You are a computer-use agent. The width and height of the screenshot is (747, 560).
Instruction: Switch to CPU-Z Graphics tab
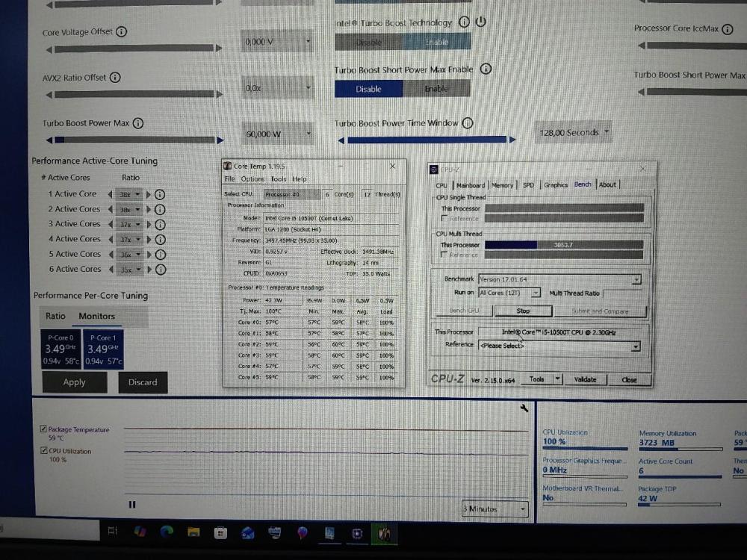(556, 184)
